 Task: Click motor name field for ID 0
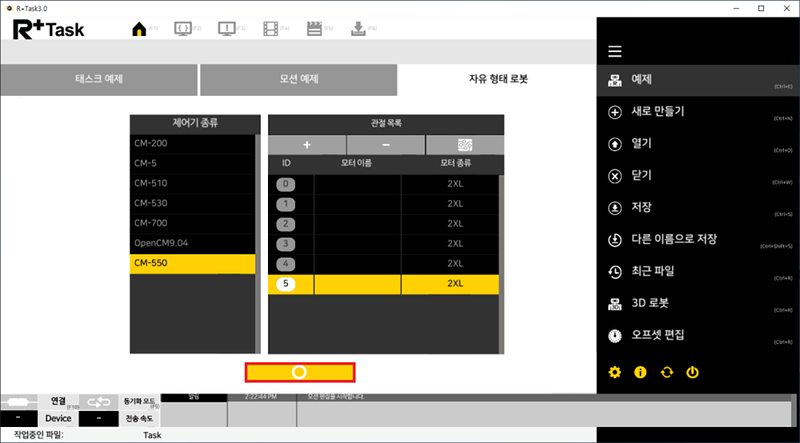(357, 184)
